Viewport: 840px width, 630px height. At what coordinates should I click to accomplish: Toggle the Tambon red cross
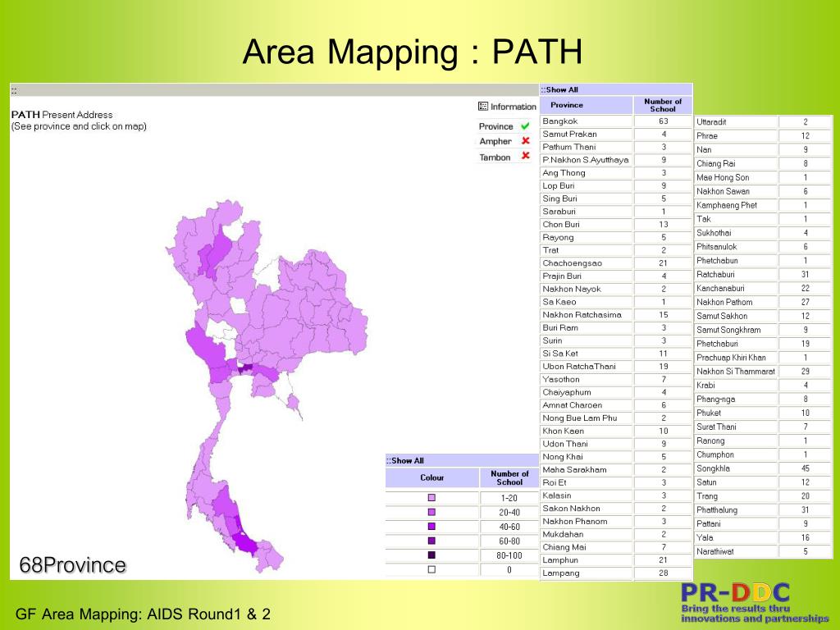coord(526,157)
